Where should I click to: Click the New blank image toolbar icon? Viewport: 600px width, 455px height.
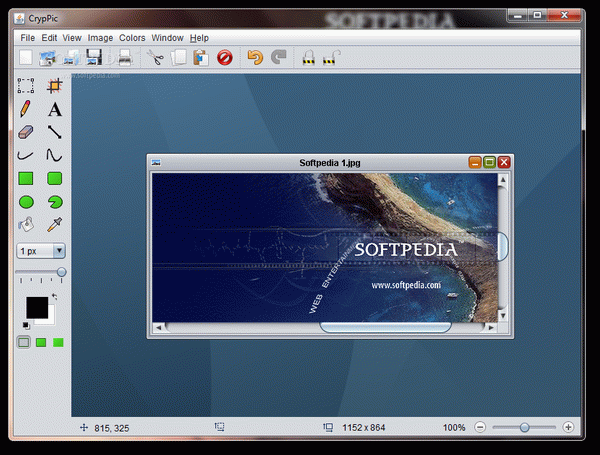26,58
